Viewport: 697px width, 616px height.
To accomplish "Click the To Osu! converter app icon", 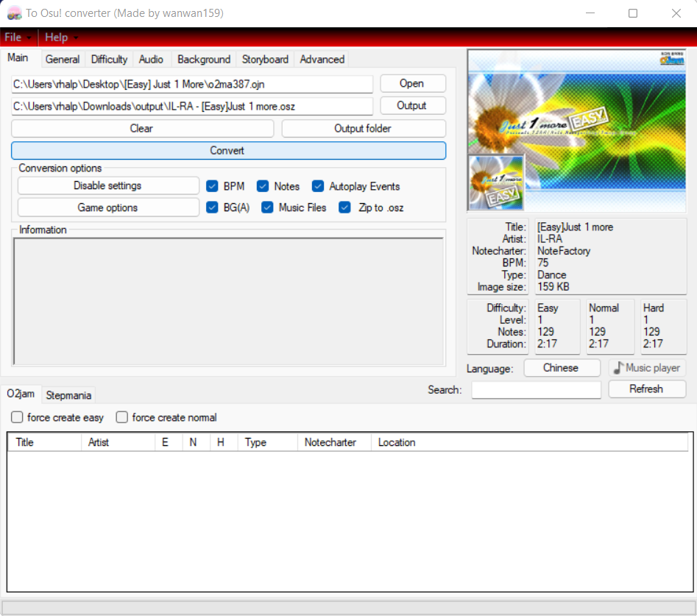I will pyautogui.click(x=14, y=13).
